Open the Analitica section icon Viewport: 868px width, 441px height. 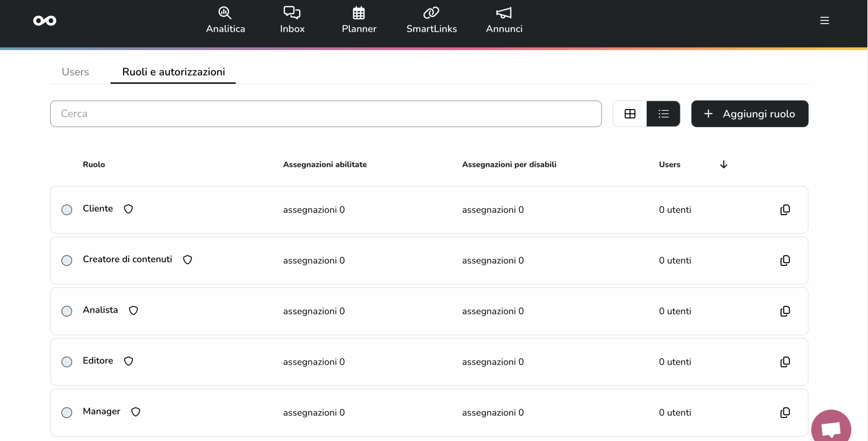pyautogui.click(x=225, y=13)
